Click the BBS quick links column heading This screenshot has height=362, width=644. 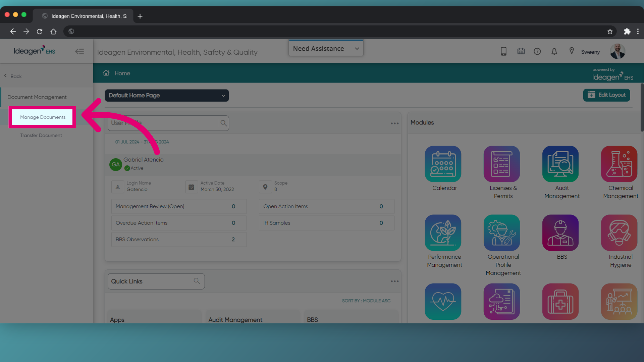click(312, 319)
